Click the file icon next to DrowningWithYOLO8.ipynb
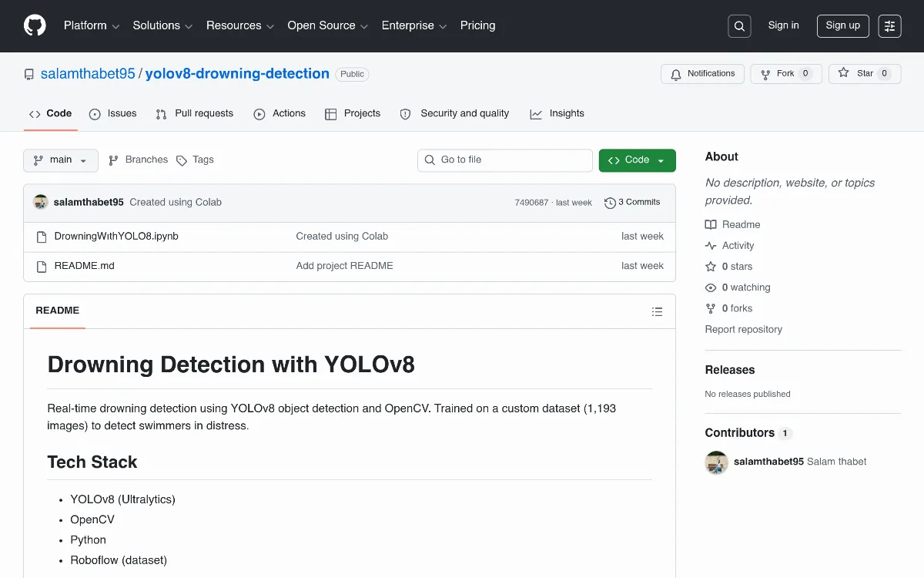 tap(42, 237)
